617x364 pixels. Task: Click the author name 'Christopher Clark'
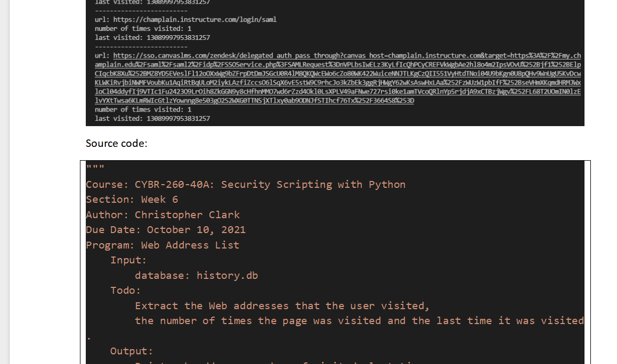click(x=187, y=214)
